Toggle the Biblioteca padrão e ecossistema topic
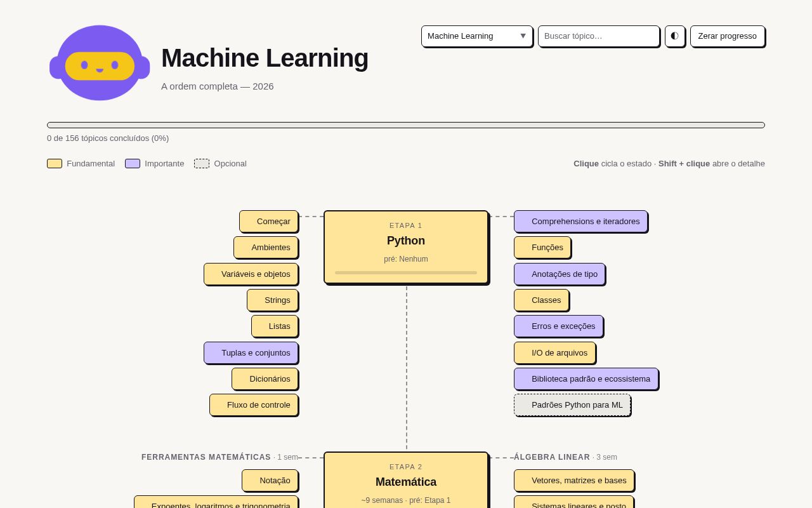The image size is (812, 508). click(x=586, y=378)
